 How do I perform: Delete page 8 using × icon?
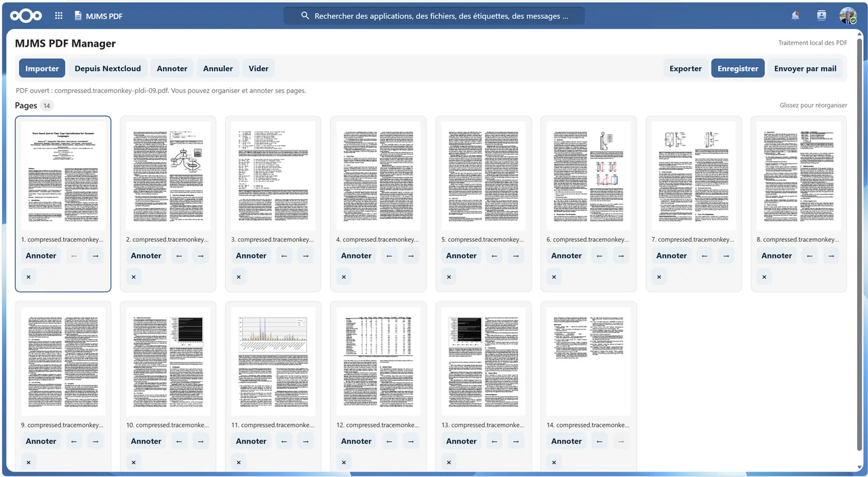(x=764, y=276)
